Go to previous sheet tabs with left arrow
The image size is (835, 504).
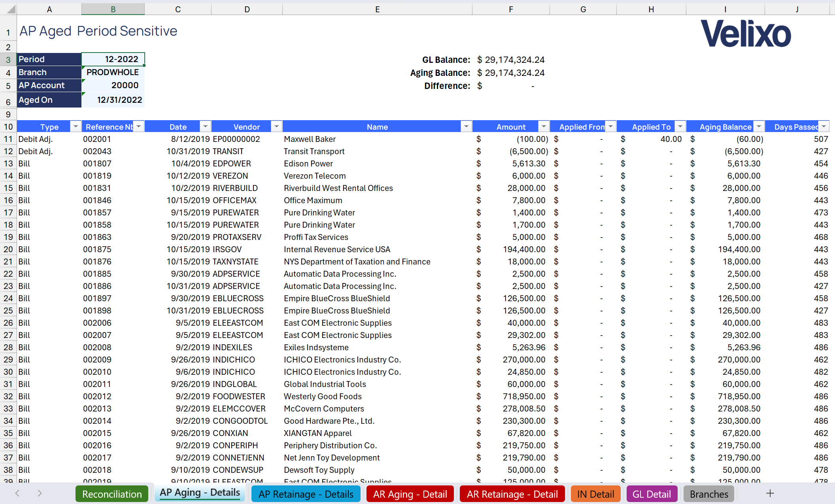tap(17, 493)
